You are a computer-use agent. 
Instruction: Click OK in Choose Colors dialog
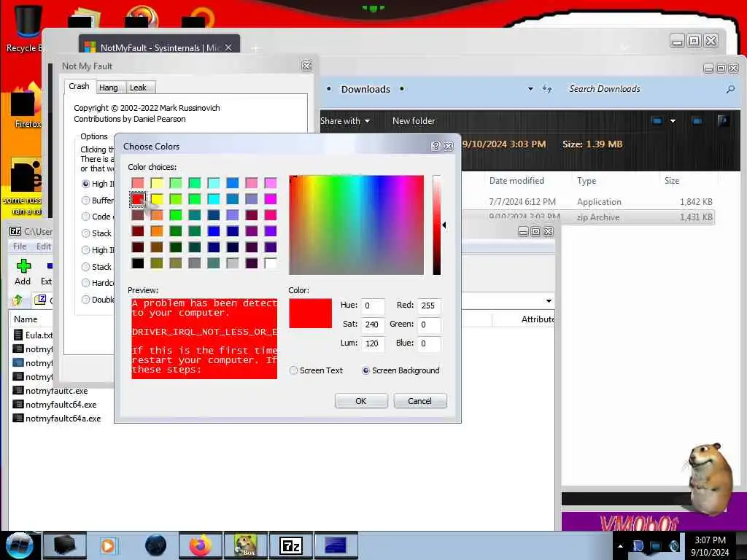361,401
